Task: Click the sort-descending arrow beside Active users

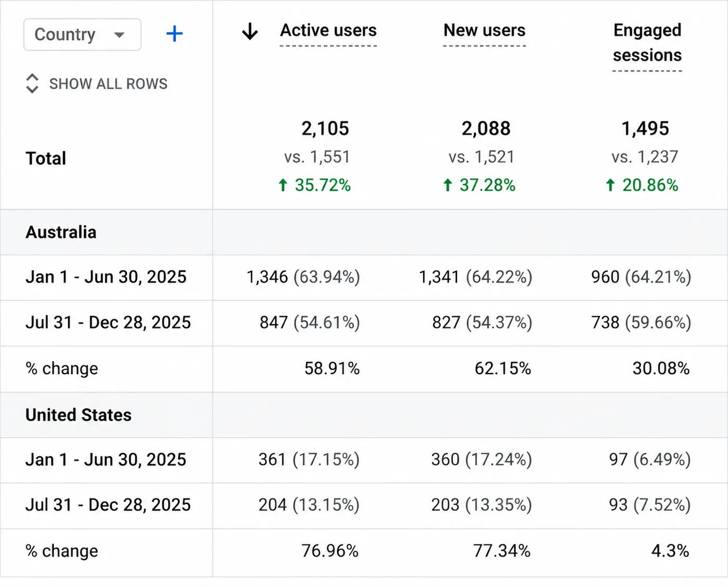Action: (x=250, y=31)
